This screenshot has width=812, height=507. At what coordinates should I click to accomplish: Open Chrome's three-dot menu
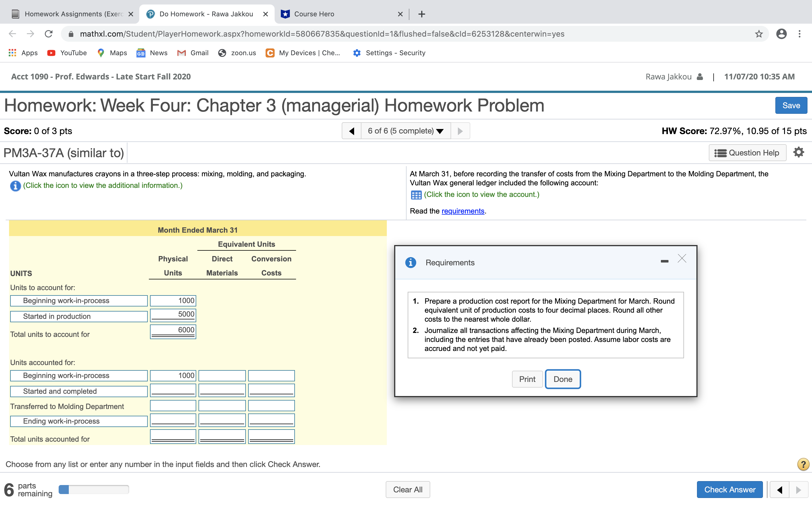click(x=800, y=34)
